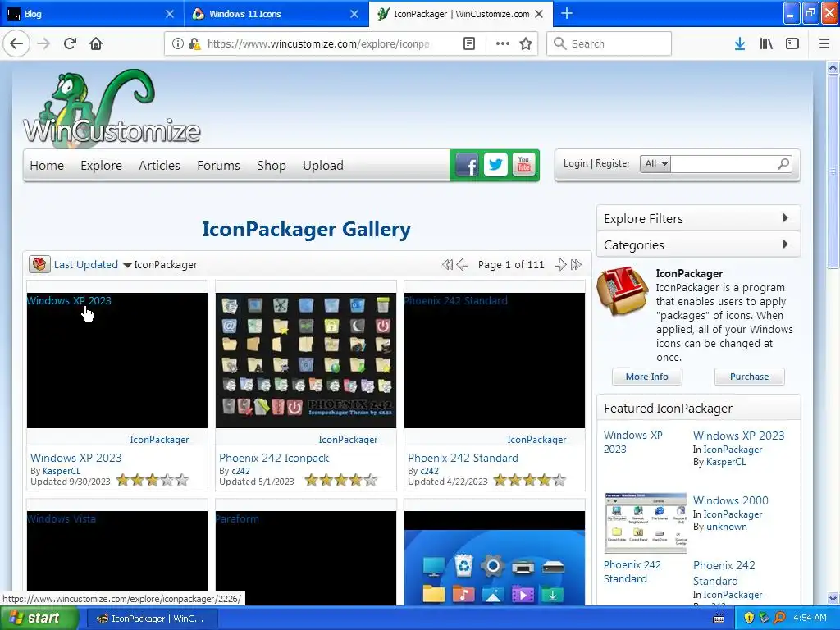Go to first gallery page icon
The image size is (840, 630).
tap(447, 265)
